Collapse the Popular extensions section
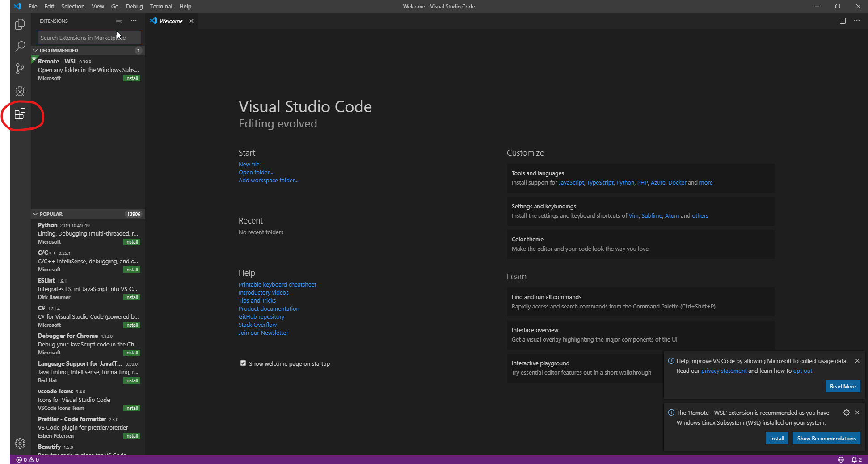 click(35, 214)
